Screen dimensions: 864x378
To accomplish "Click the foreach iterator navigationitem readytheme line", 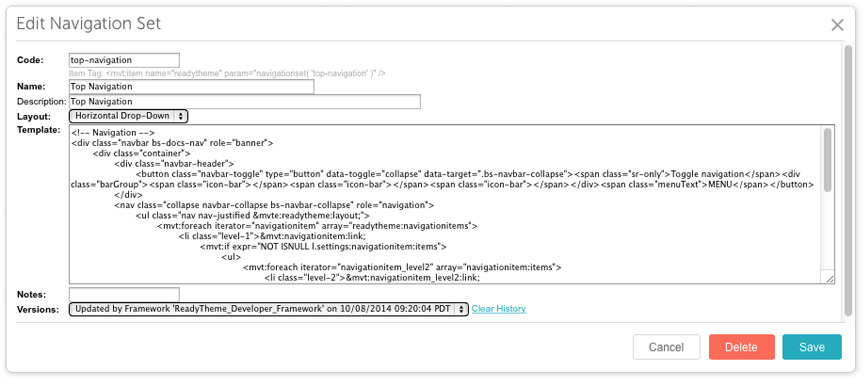I will click(x=317, y=226).
